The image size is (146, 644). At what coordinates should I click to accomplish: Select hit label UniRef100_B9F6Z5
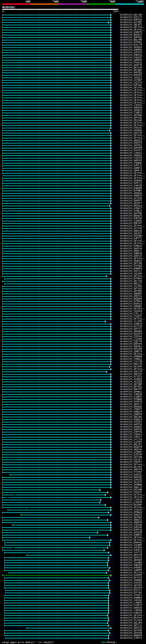click(131, 20)
